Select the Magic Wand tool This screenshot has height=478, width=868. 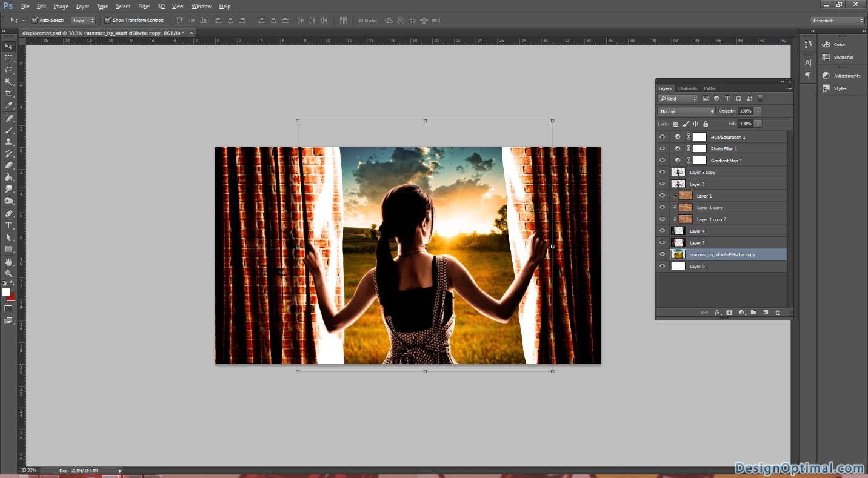[8, 82]
